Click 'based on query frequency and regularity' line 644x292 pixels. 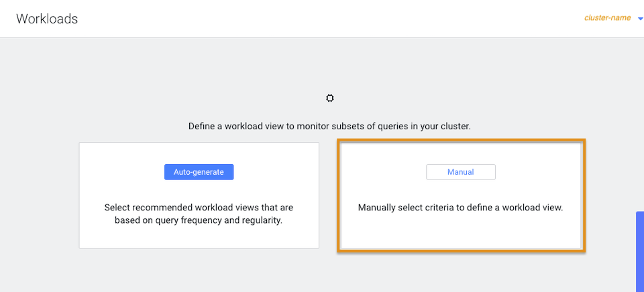click(x=199, y=220)
